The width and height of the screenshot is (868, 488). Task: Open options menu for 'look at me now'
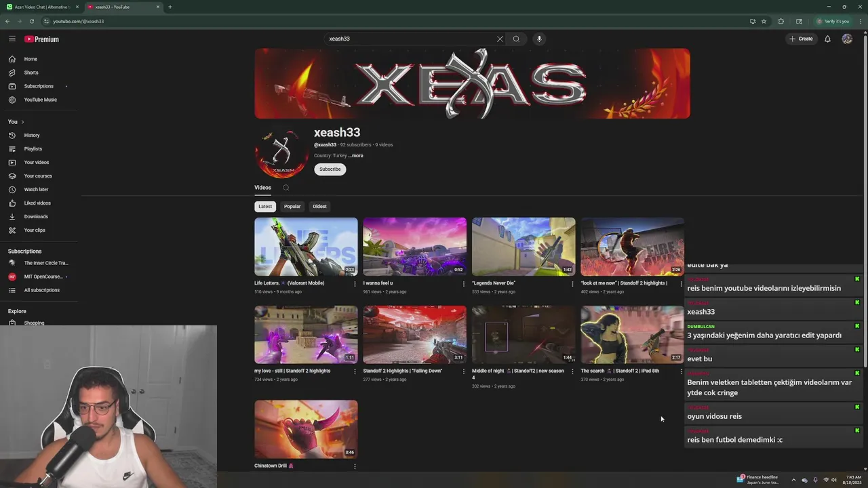pyautogui.click(x=681, y=284)
